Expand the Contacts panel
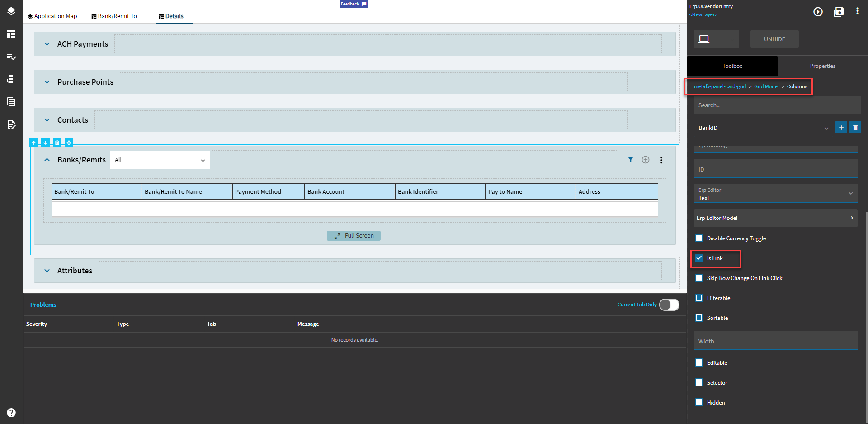 coord(47,120)
